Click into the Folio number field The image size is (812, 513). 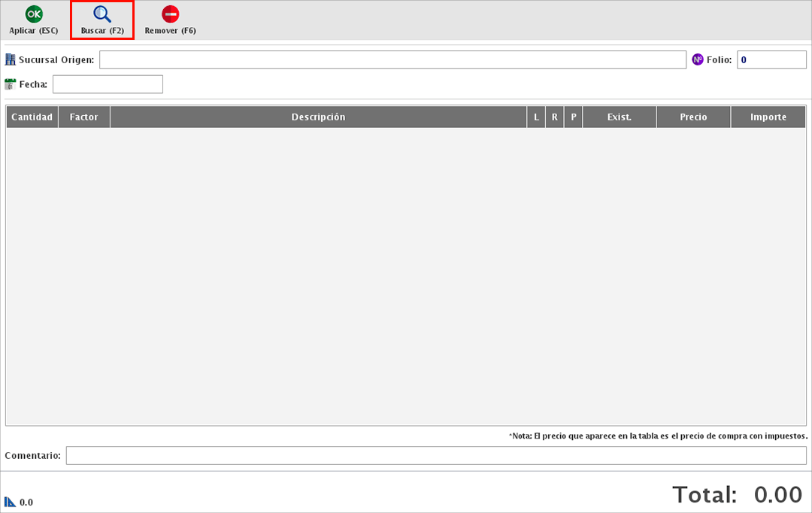[771, 60]
